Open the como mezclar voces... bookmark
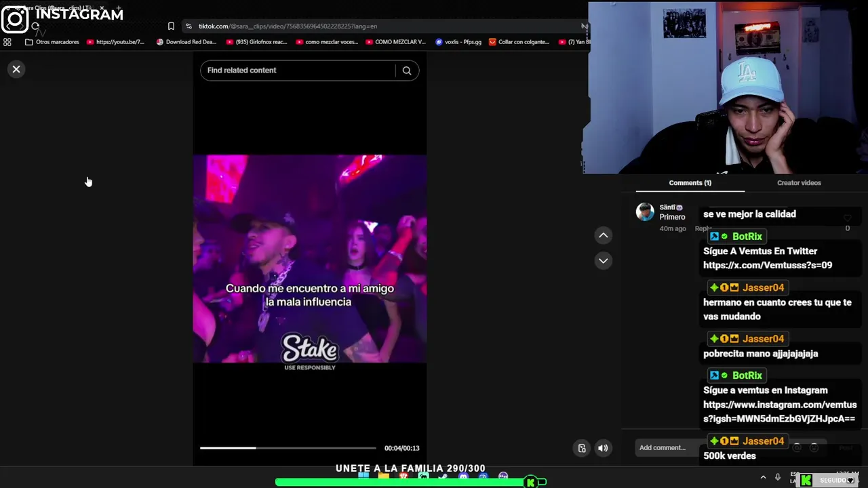The width and height of the screenshot is (868, 488). (327, 42)
